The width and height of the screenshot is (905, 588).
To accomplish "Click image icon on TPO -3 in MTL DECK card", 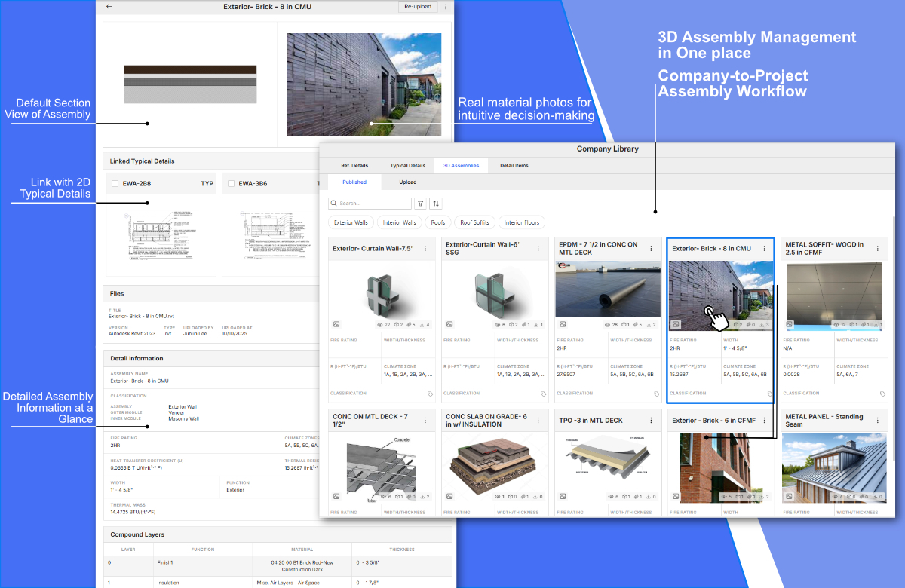I will coord(563,497).
